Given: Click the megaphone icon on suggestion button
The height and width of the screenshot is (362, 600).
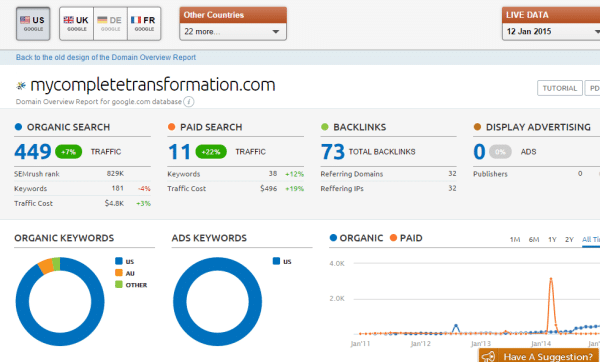Looking at the screenshot, I should tap(489, 357).
